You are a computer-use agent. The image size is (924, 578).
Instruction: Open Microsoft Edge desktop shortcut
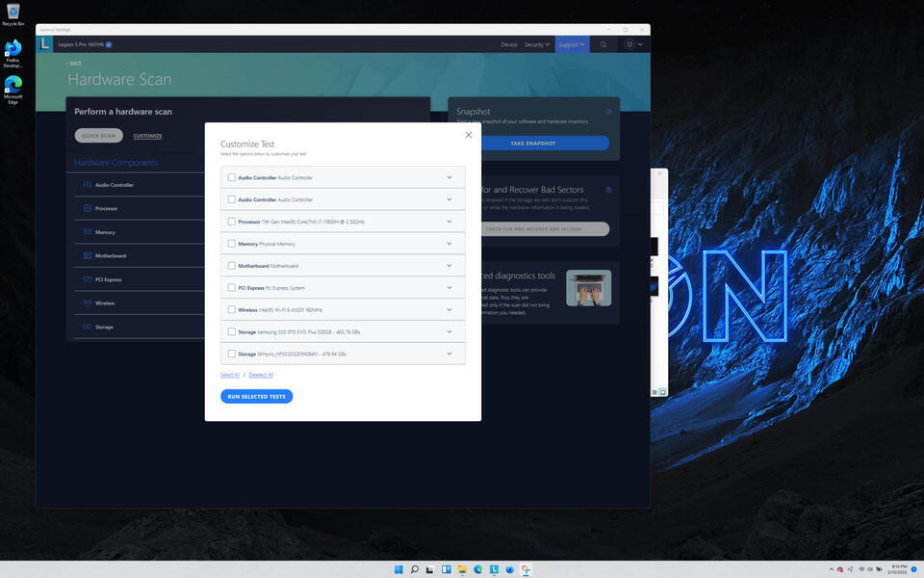coord(13,89)
